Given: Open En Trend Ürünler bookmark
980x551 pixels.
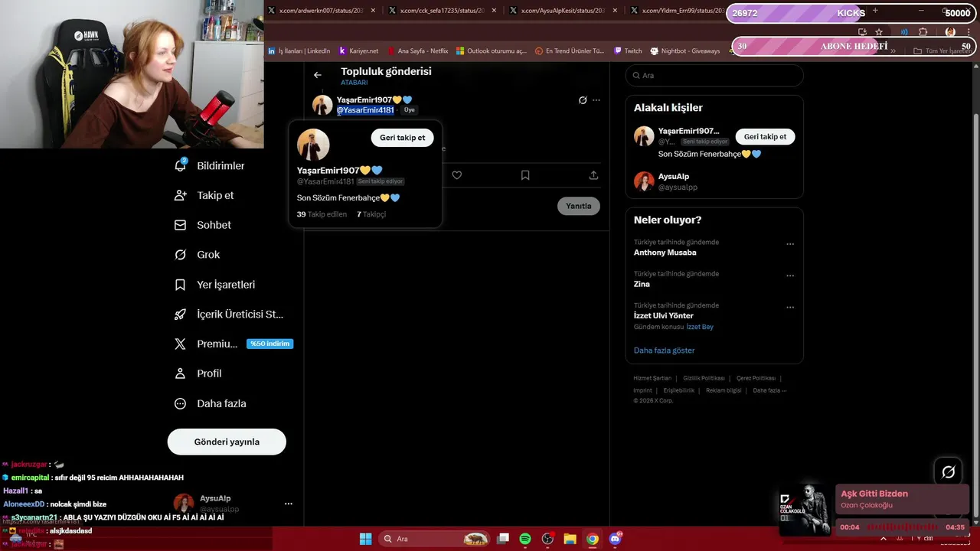Looking at the screenshot, I should [570, 51].
